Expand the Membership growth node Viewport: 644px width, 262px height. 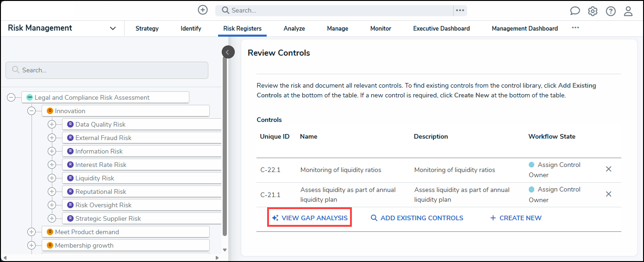31,245
